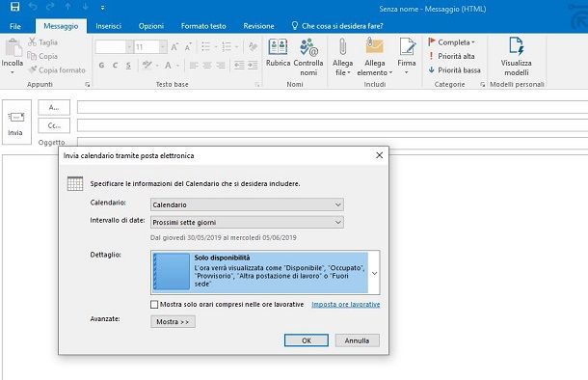Click the font color A button
Screen dimensions: 588x380
(x=168, y=66)
